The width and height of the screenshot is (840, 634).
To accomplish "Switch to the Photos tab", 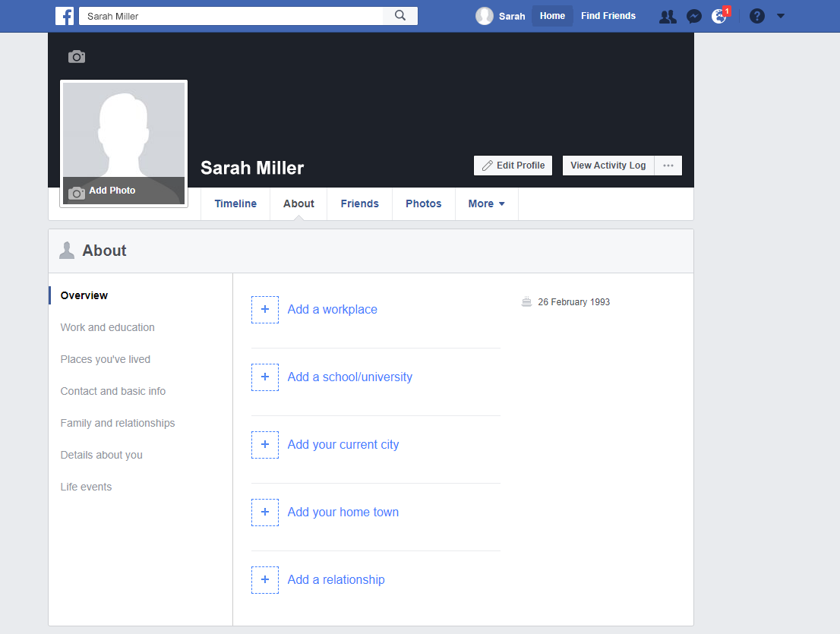I will (x=423, y=203).
